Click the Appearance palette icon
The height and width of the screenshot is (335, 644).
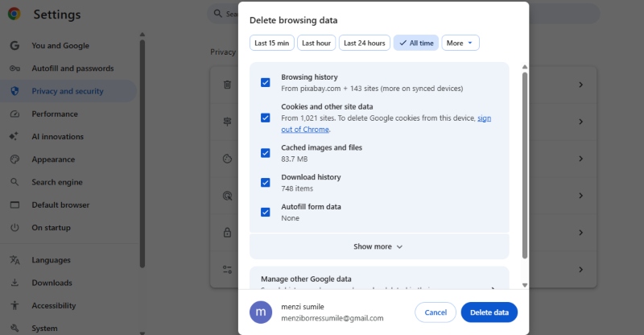coord(14,159)
